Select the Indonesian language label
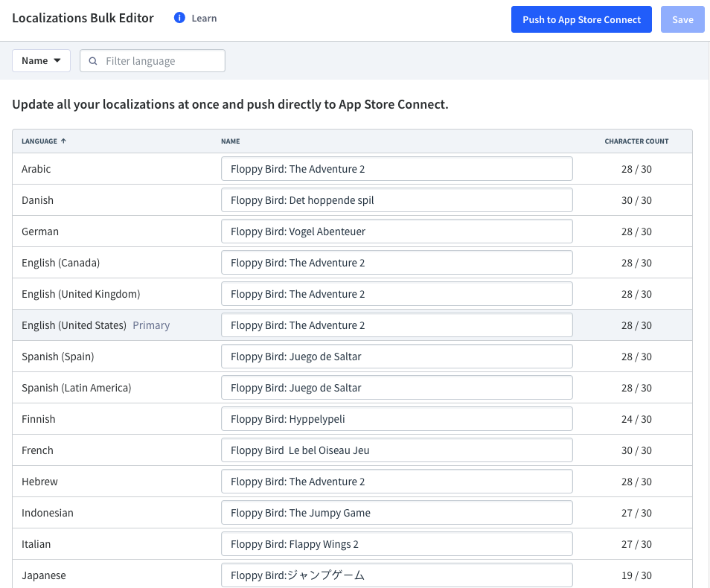This screenshot has height=588, width=710. point(48,513)
